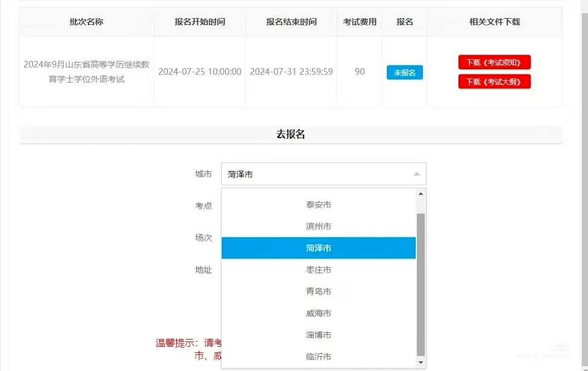The image size is (588, 371).
Task: Choose the highlighted 菏泽市 option
Action: tap(318, 248)
